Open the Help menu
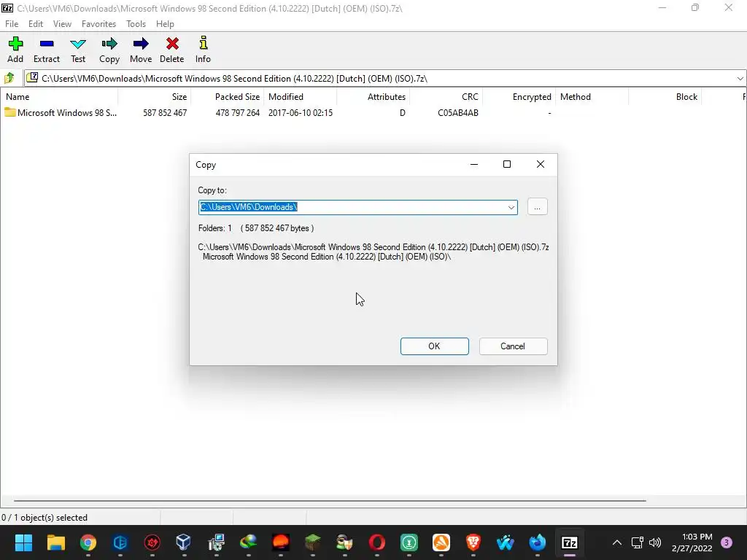This screenshot has height=560, width=747. tap(165, 24)
